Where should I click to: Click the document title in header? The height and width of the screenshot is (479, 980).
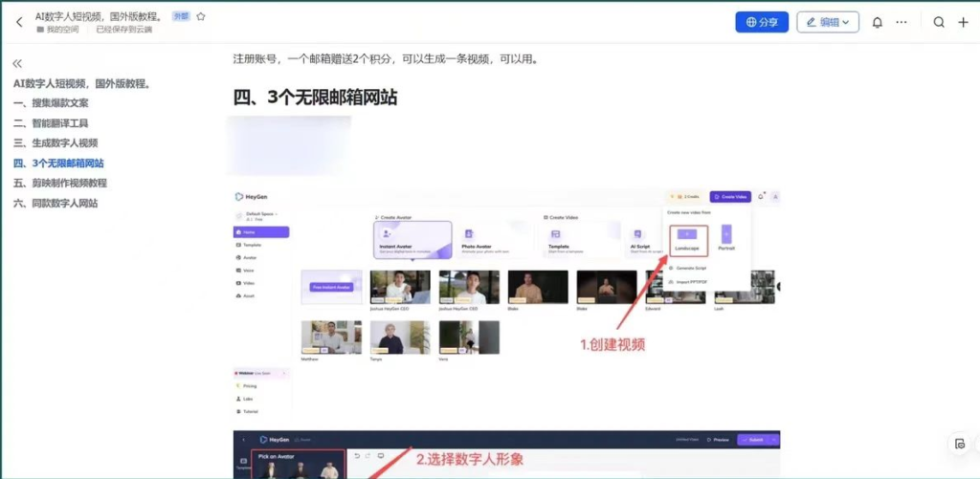click(x=100, y=17)
